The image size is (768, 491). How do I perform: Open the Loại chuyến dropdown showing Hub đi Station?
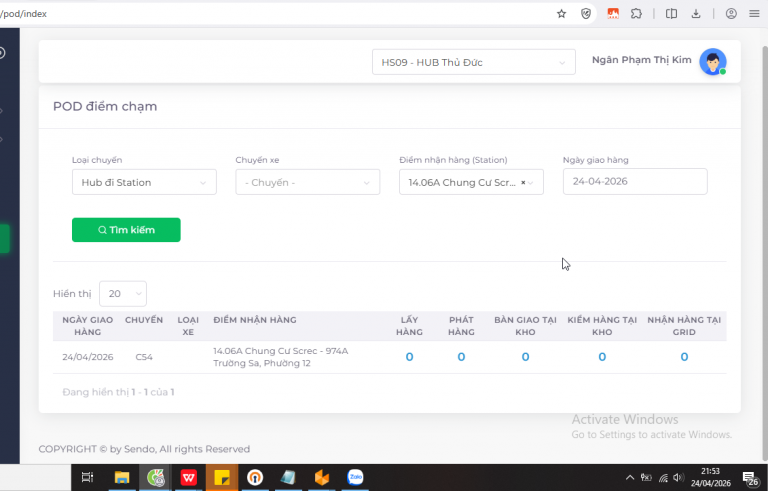click(144, 182)
